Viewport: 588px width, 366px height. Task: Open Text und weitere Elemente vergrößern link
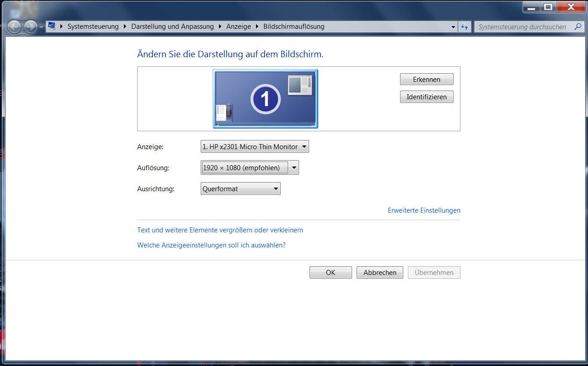tap(220, 230)
